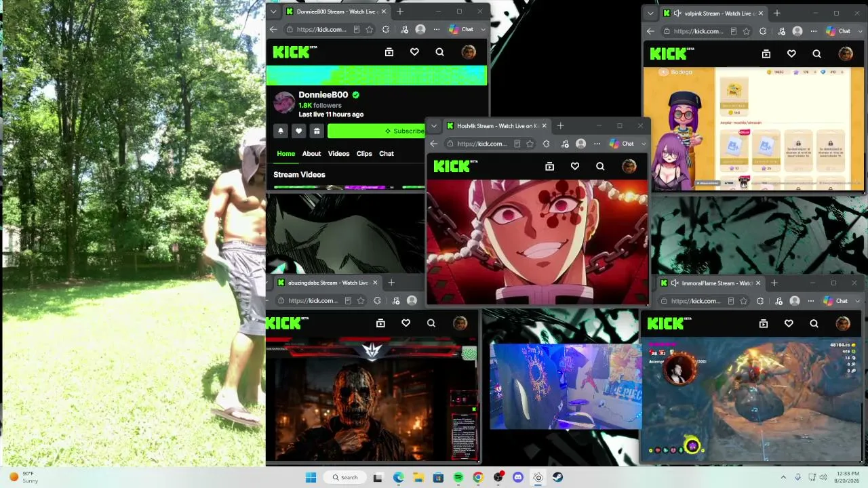Viewport: 868px width, 488px height.
Task: Click taskbar Search box
Action: pyautogui.click(x=344, y=477)
